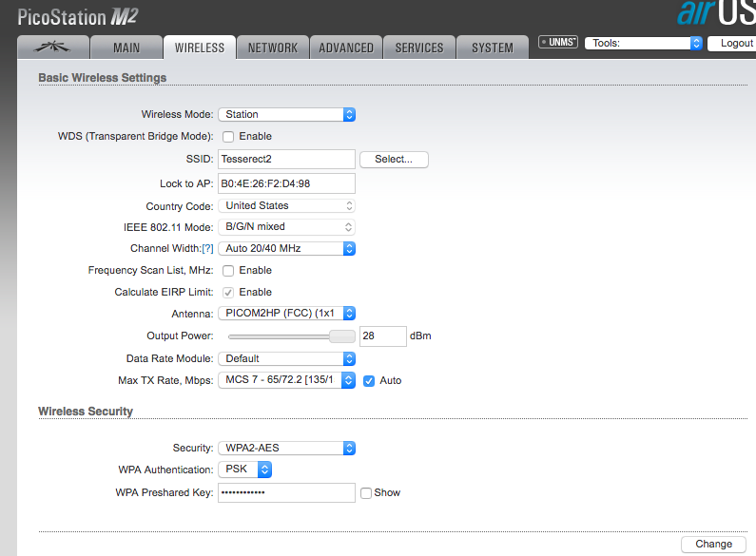Click the Wireless Security heading
The height and width of the screenshot is (556, 756).
[x=86, y=411]
